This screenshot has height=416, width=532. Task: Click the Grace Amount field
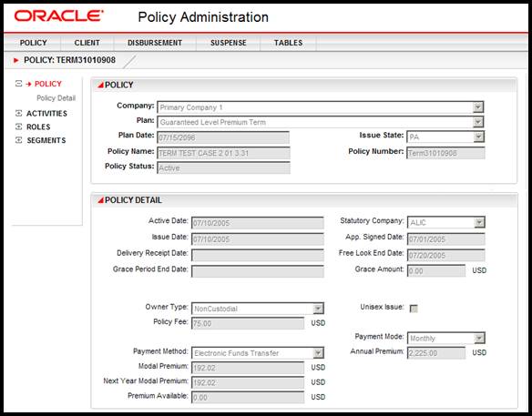tap(436, 271)
